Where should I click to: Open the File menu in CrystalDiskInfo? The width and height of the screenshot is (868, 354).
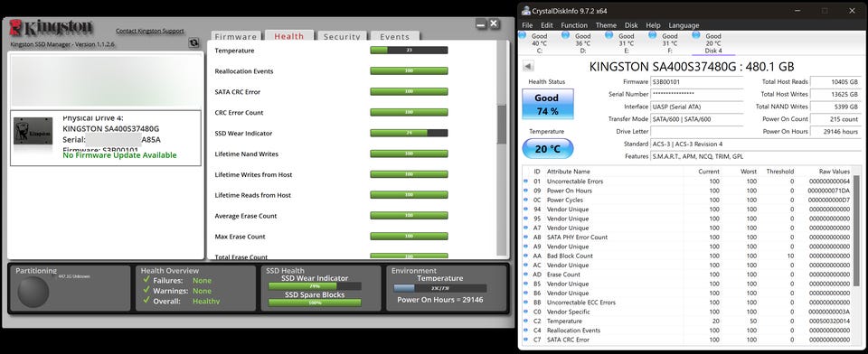pos(527,25)
